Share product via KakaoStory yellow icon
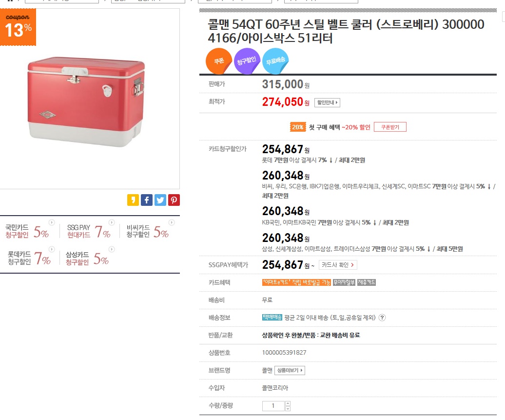Viewport: 505px width, 420px height. tap(133, 200)
